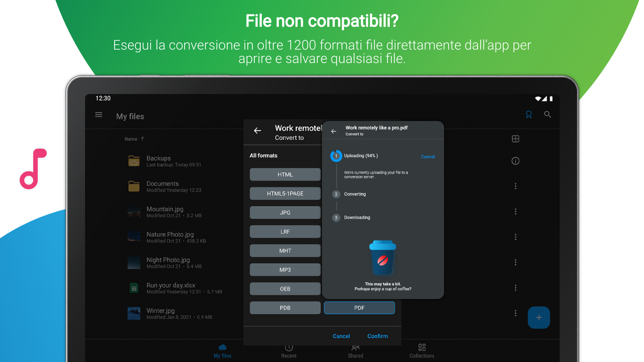
Task: Select the PDF format option
Action: [359, 308]
